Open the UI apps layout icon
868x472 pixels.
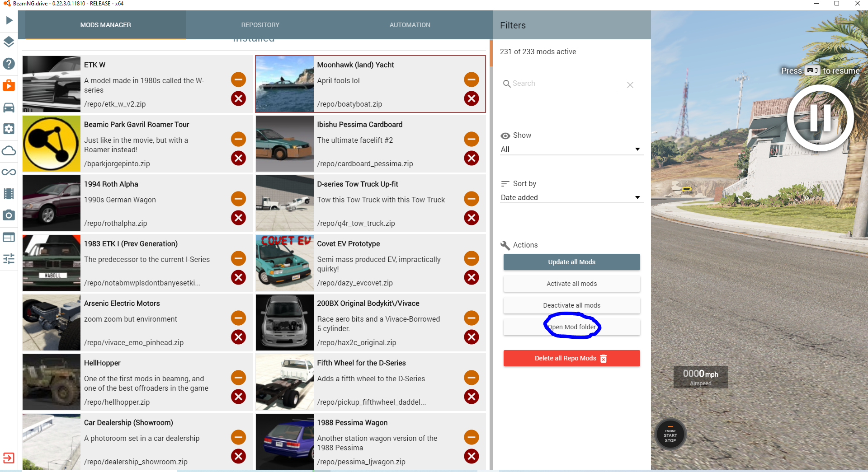(x=9, y=237)
